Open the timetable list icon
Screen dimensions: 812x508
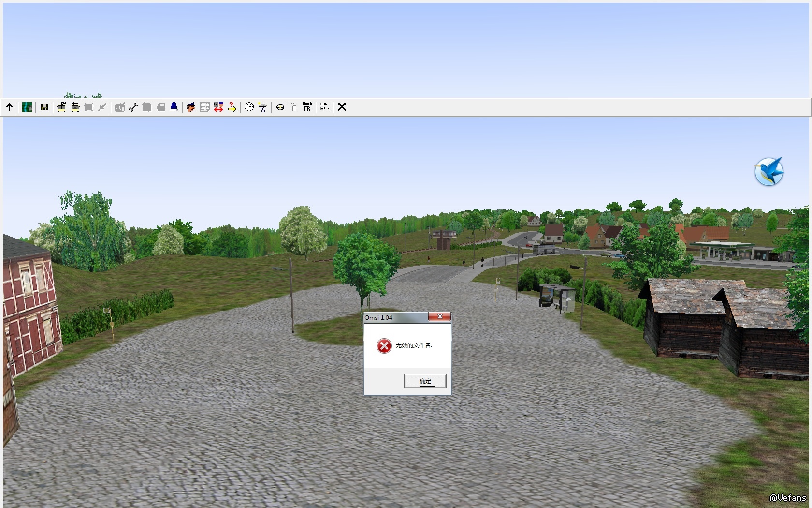[204, 107]
